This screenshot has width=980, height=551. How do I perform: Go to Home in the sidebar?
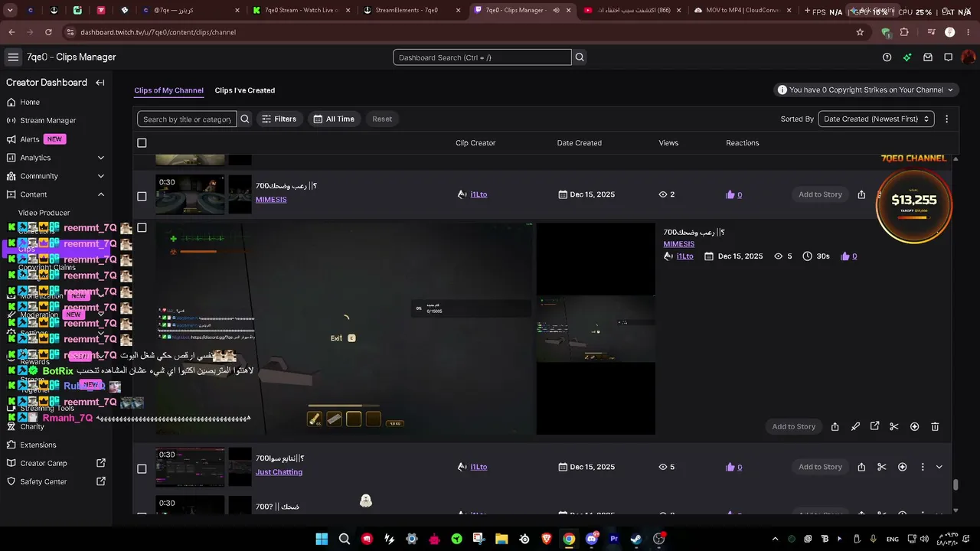[x=29, y=102]
